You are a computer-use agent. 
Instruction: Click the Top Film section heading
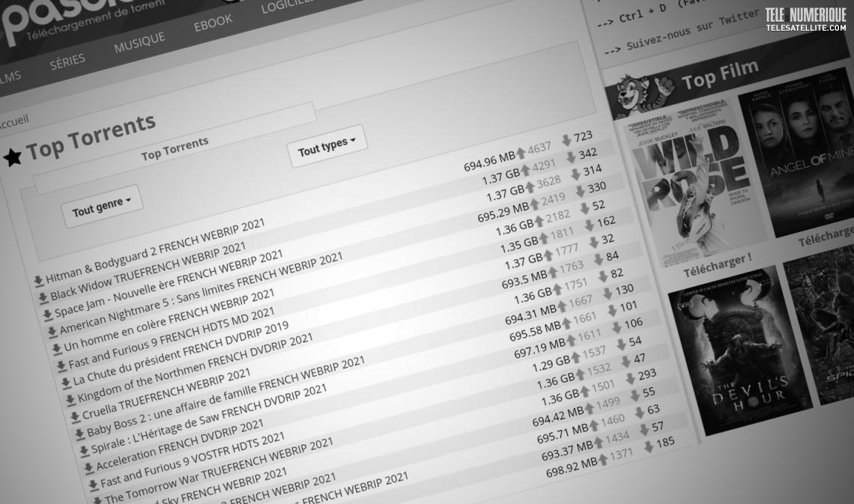[x=720, y=75]
